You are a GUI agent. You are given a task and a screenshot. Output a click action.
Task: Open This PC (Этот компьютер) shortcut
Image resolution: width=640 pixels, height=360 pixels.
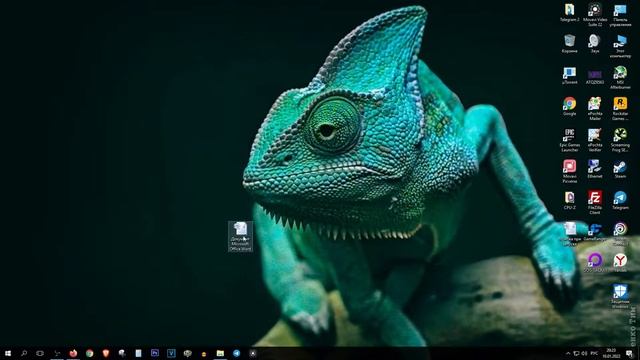pyautogui.click(x=620, y=46)
